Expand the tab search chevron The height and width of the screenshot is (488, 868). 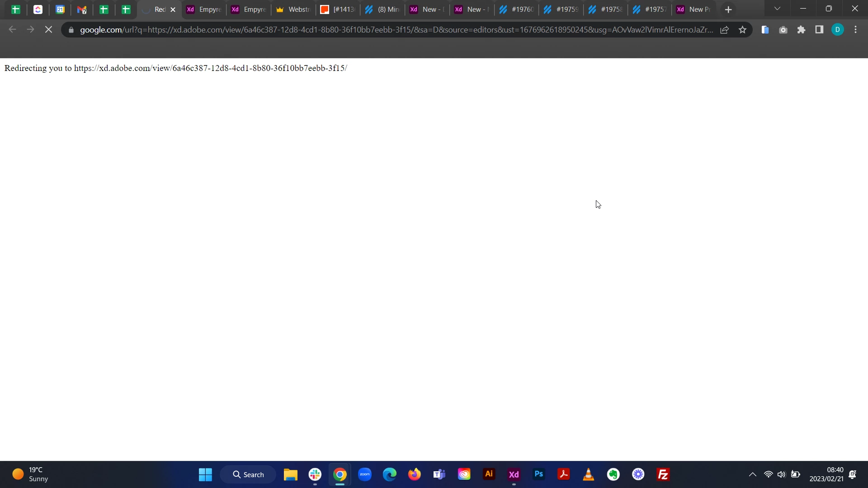click(x=777, y=9)
